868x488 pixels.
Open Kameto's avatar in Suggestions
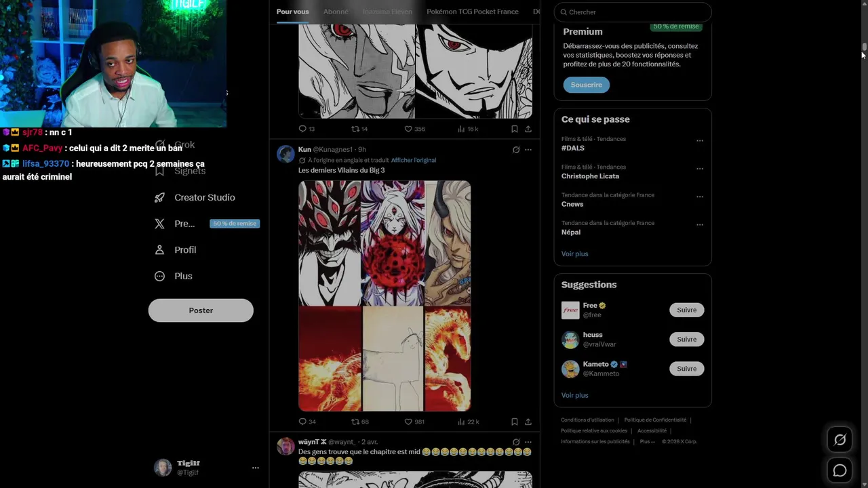pyautogui.click(x=570, y=369)
